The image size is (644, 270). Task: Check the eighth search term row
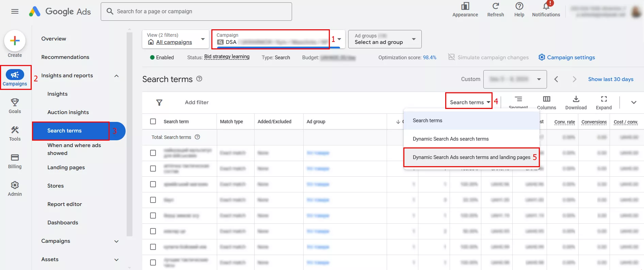click(x=153, y=263)
